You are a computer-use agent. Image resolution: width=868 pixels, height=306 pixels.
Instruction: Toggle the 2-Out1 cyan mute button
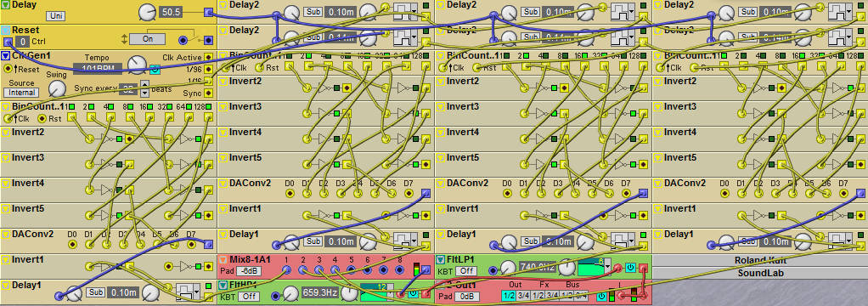601,296
